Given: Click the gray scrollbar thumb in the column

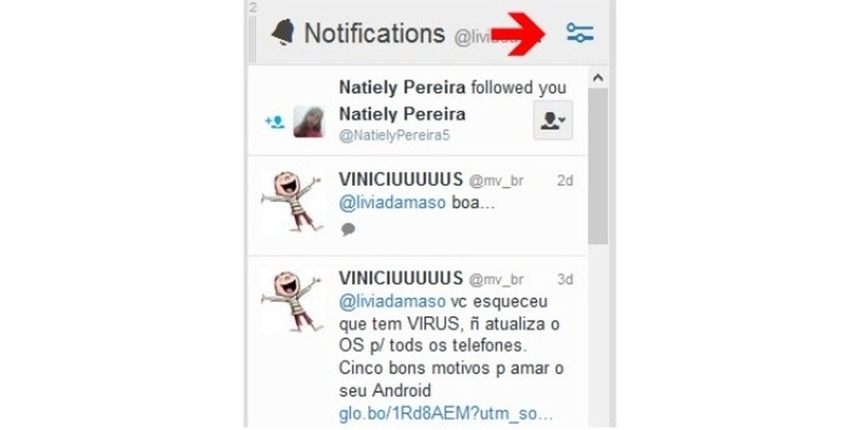Looking at the screenshot, I should coord(598,166).
